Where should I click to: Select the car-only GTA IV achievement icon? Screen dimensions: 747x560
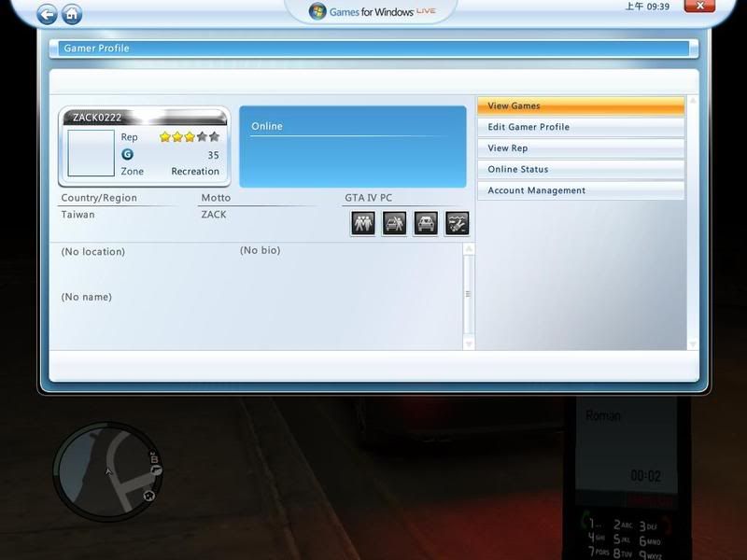(x=426, y=223)
